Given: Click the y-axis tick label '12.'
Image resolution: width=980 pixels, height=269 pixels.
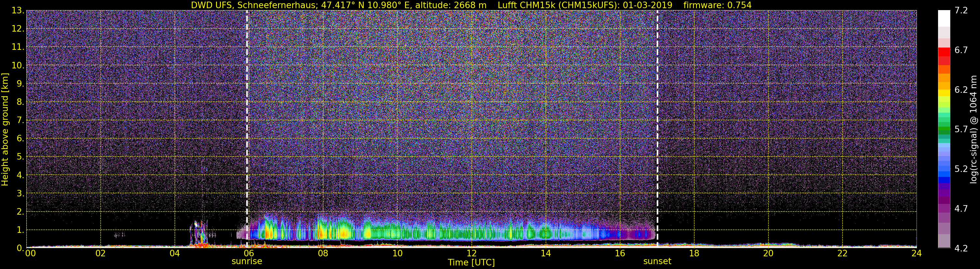Looking at the screenshot, I should (x=18, y=29).
